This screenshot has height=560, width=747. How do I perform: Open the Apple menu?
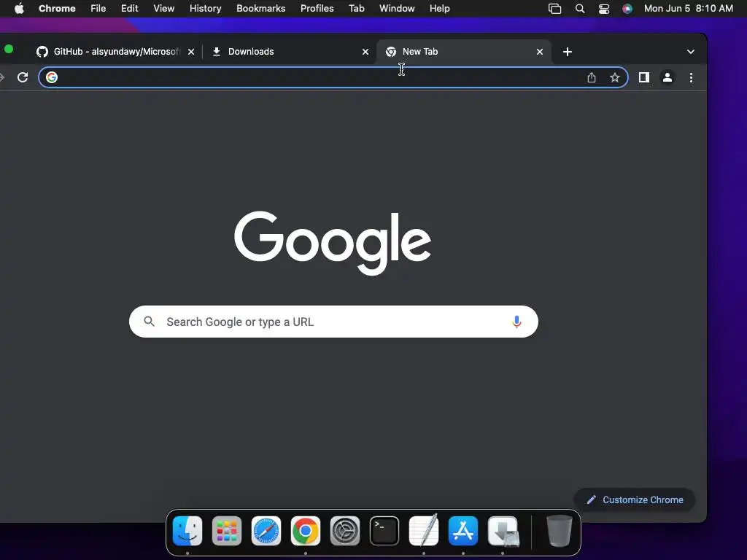[19, 9]
